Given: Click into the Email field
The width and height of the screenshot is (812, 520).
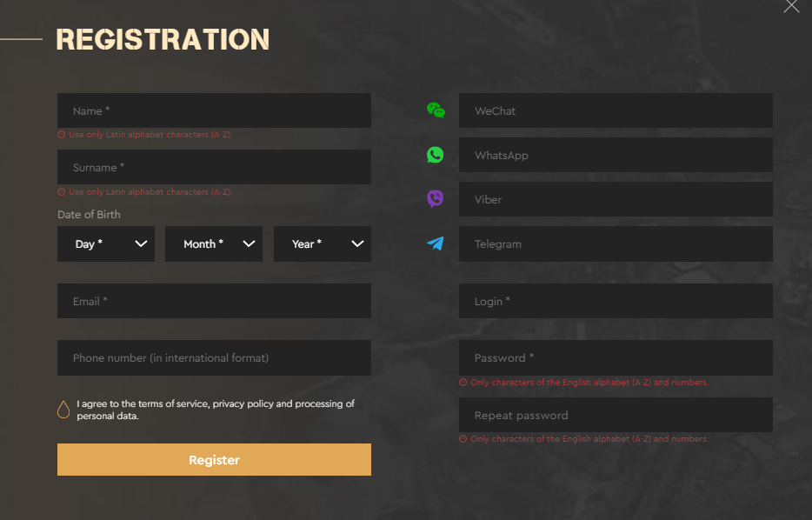Looking at the screenshot, I should (215, 301).
